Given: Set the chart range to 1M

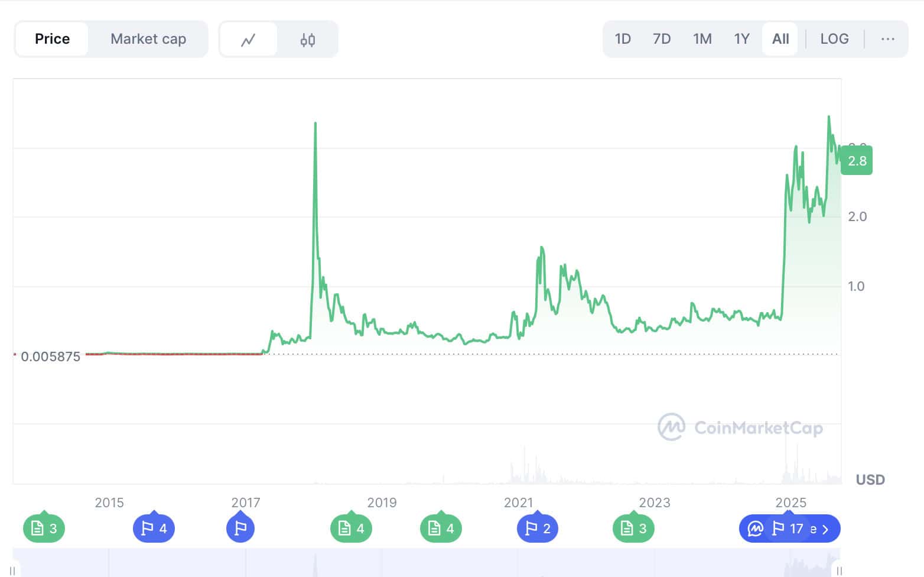Looking at the screenshot, I should coord(702,39).
